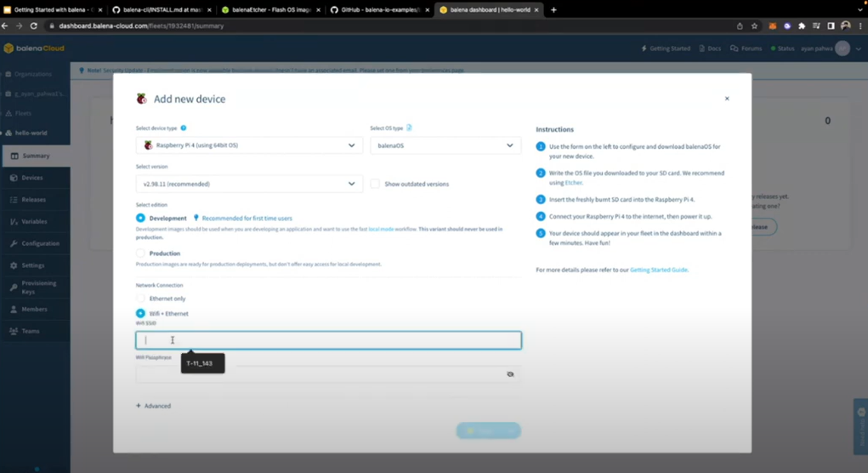This screenshot has width=868, height=473.
Task: Open the Getting Started Guide link
Action: pyautogui.click(x=659, y=270)
